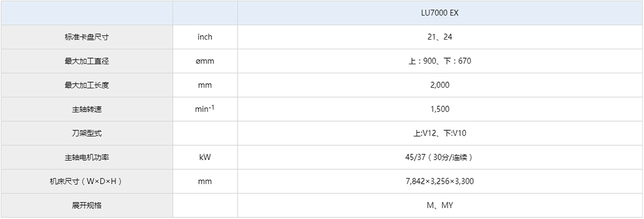
Task: Select the M、MY value in 展开规格 row
Action: point(440,206)
